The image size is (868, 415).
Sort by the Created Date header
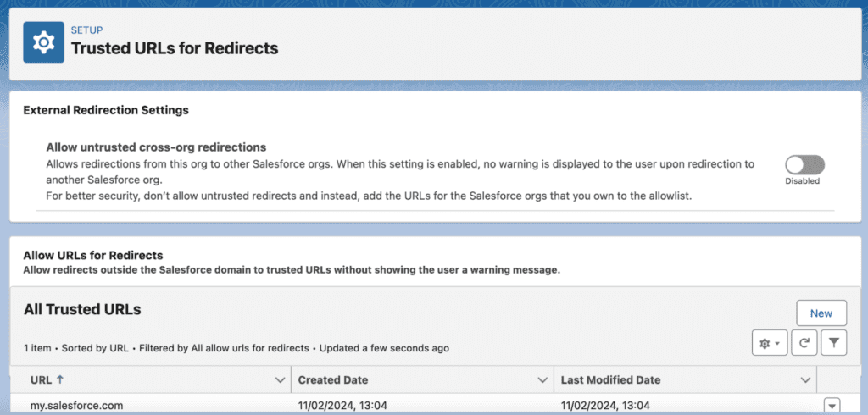coord(333,380)
